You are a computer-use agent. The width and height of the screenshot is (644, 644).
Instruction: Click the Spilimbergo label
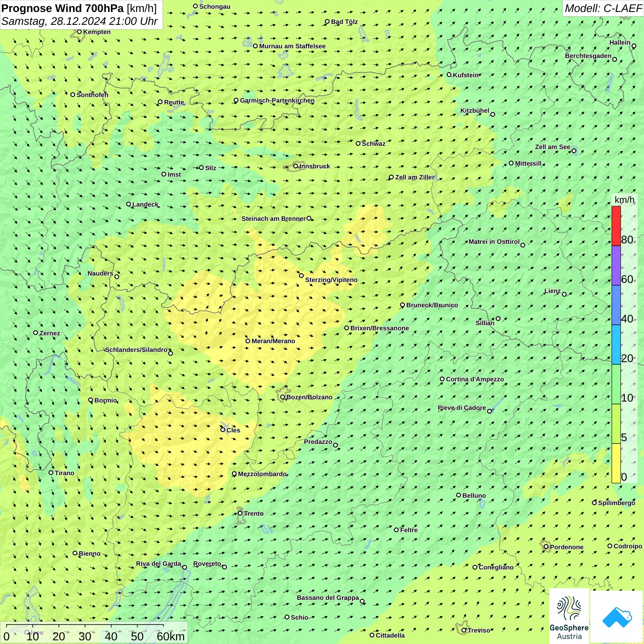pyautogui.click(x=616, y=503)
